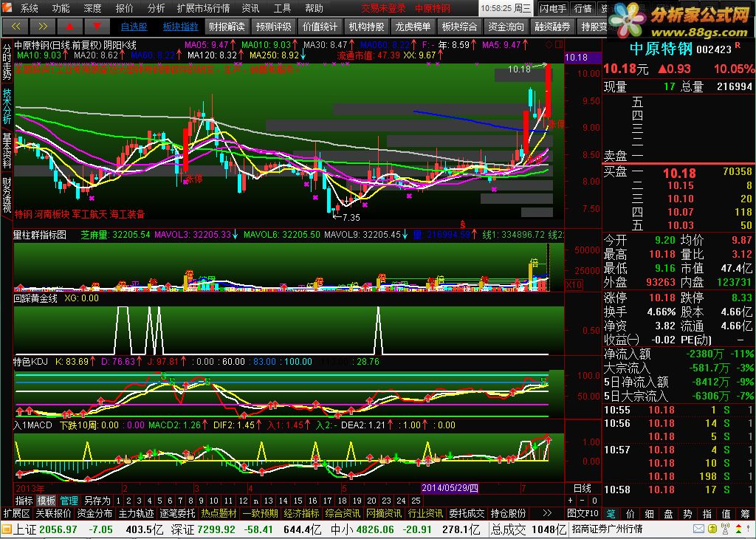Select the 模板 tab at chart bottom
This screenshot has height=539, width=756.
click(47, 501)
